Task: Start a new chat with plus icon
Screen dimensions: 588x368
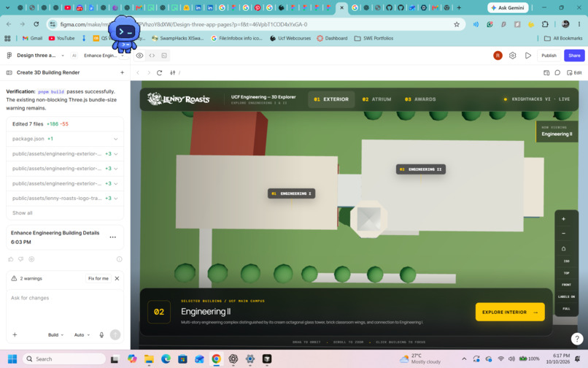Action: click(x=122, y=72)
